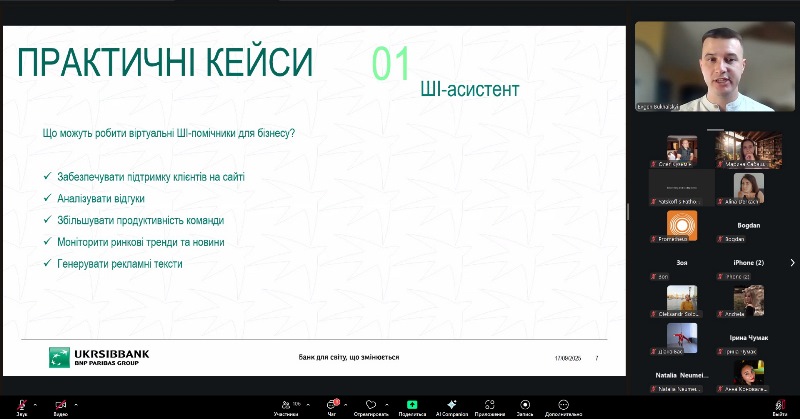Expand the arrow beside Отреагировать
The width and height of the screenshot is (800, 419).
(386, 405)
